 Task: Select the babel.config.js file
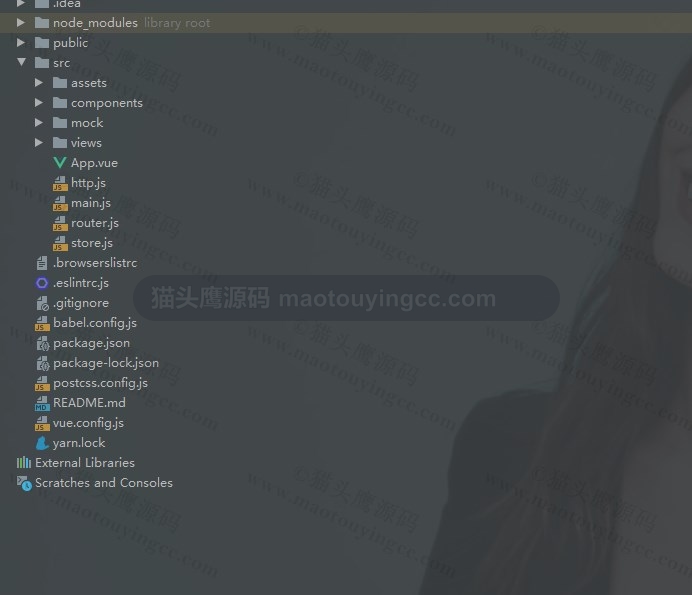click(x=95, y=323)
